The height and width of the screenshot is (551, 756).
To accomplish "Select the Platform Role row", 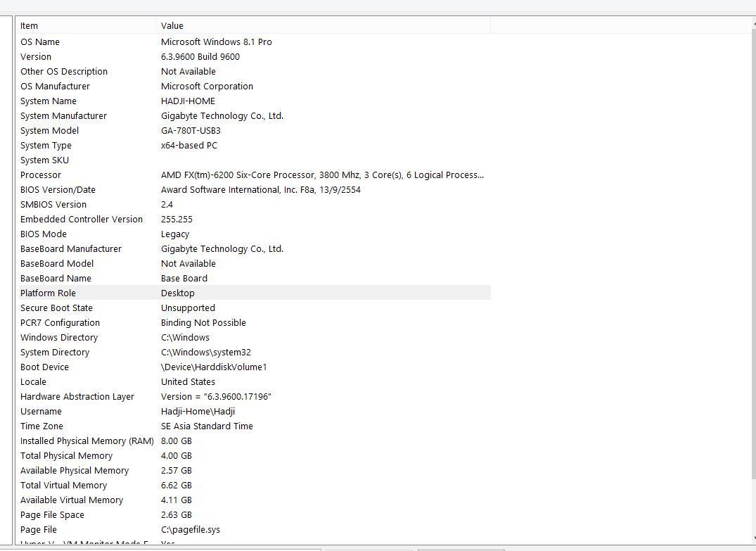I will tap(48, 293).
